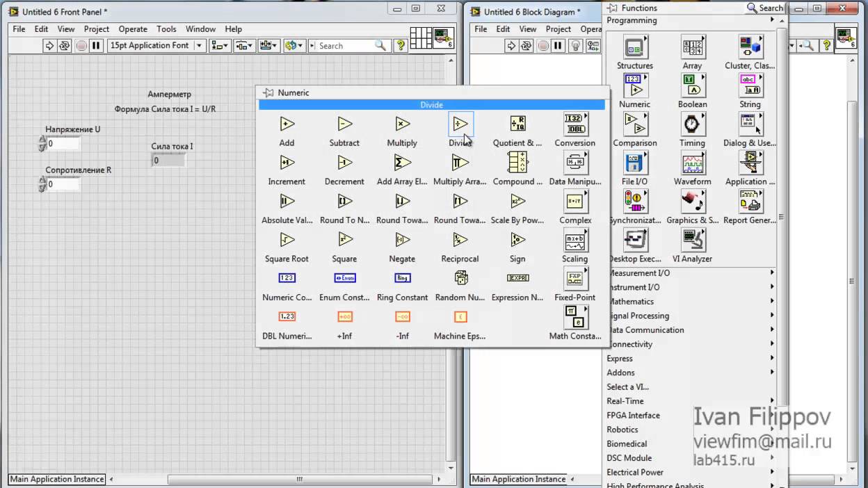The image size is (868, 488).
Task: Select the Square Root function
Action: tap(287, 240)
